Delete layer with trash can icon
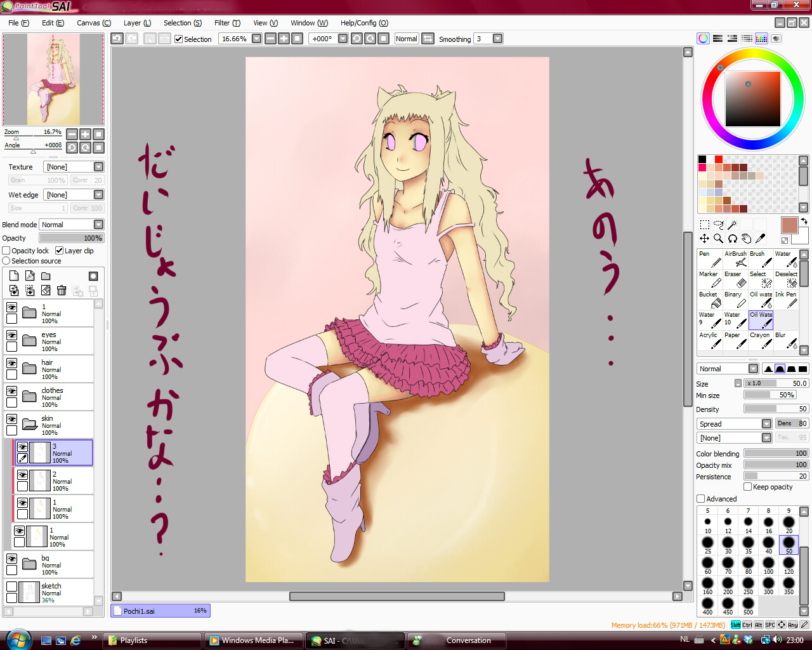Image resolution: width=812 pixels, height=650 pixels. click(x=62, y=290)
